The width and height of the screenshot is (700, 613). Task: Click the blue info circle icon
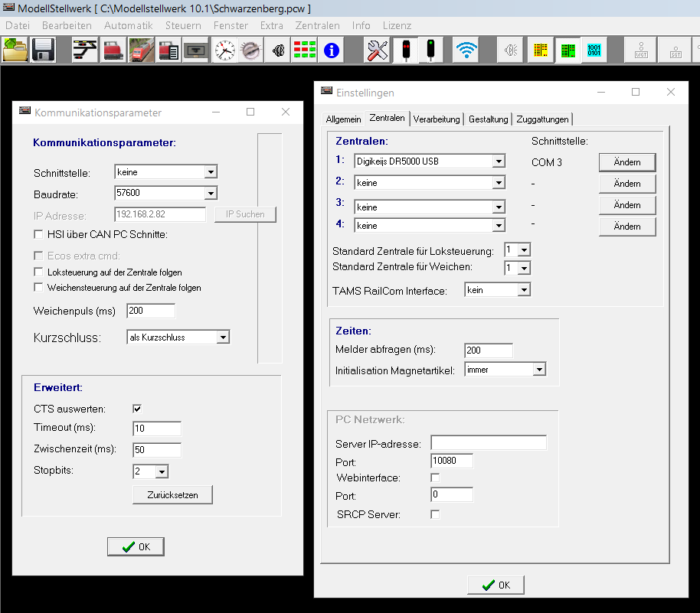click(x=332, y=50)
